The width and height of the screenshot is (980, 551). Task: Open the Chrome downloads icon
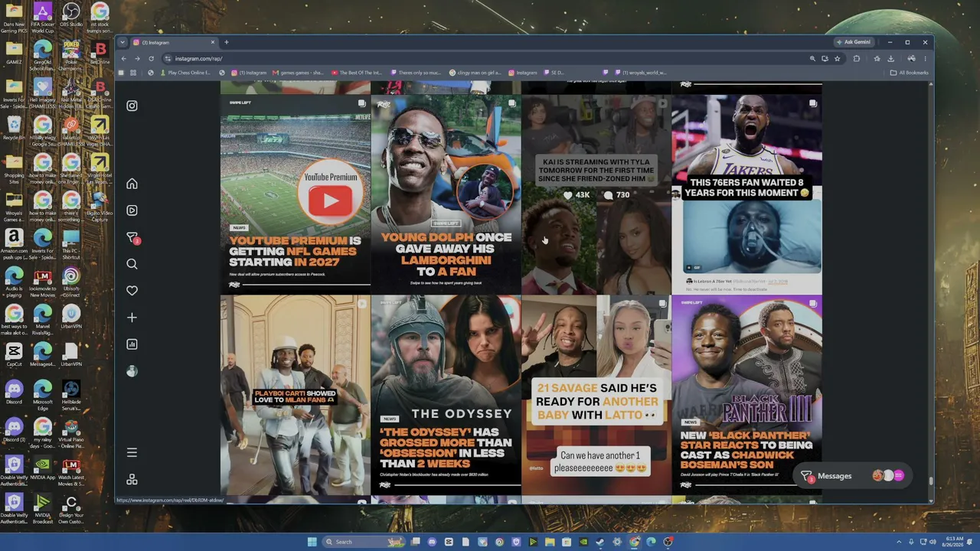pyautogui.click(x=890, y=58)
